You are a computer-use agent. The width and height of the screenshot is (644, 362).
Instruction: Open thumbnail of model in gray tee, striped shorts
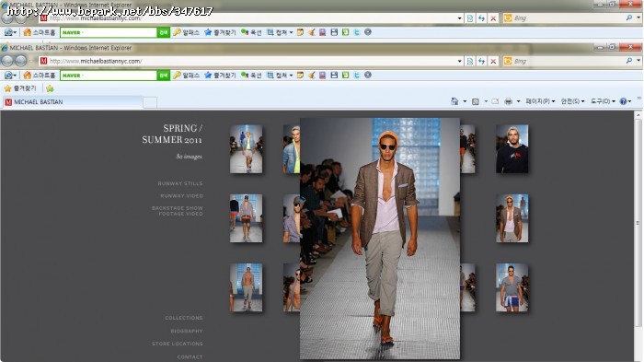(x=512, y=287)
